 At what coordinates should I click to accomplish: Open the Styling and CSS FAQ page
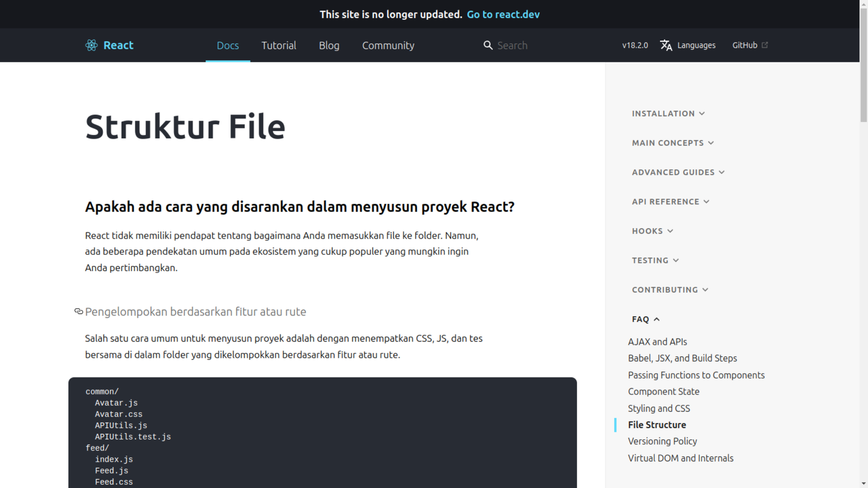coord(659,408)
